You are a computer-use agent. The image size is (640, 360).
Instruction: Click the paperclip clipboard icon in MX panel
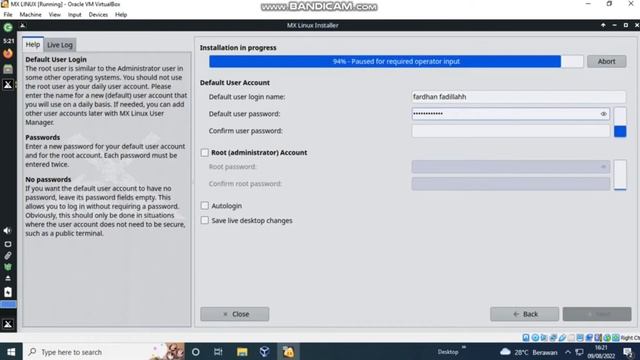tap(8, 256)
